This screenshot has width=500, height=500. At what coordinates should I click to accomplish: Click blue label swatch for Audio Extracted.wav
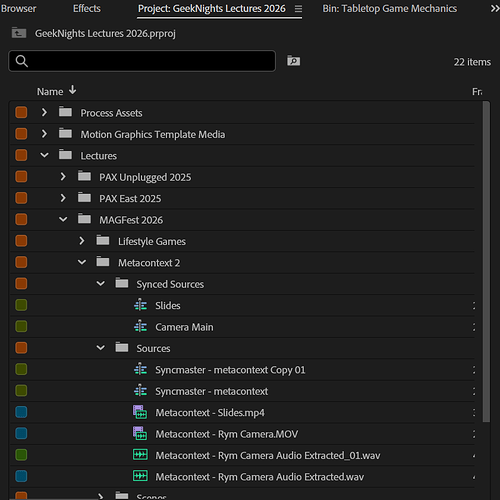coord(21,476)
